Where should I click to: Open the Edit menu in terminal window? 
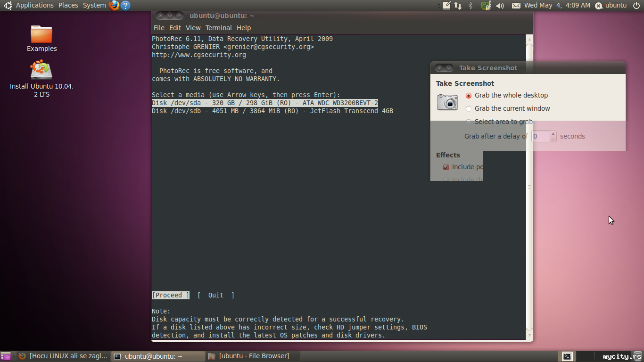pyautogui.click(x=175, y=28)
